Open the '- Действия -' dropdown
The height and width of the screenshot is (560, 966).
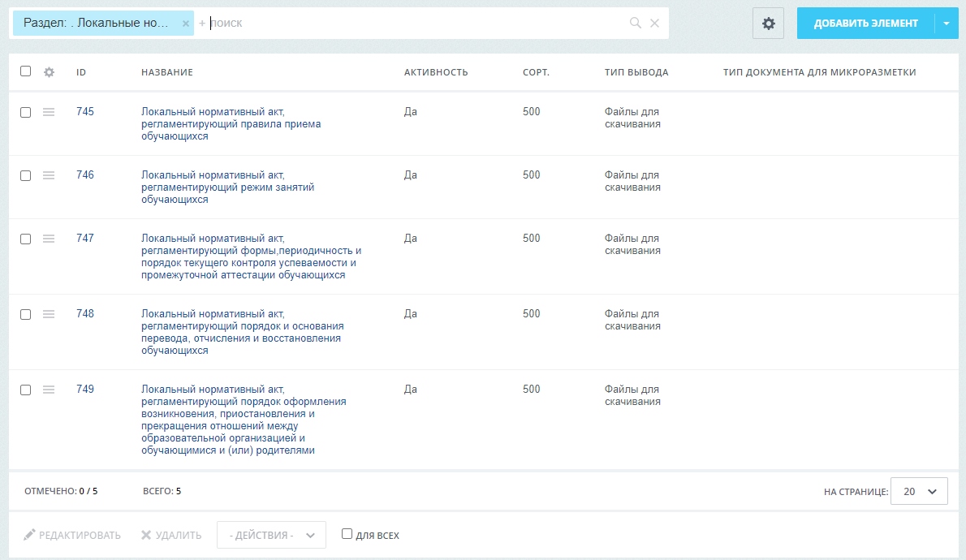[x=271, y=535]
